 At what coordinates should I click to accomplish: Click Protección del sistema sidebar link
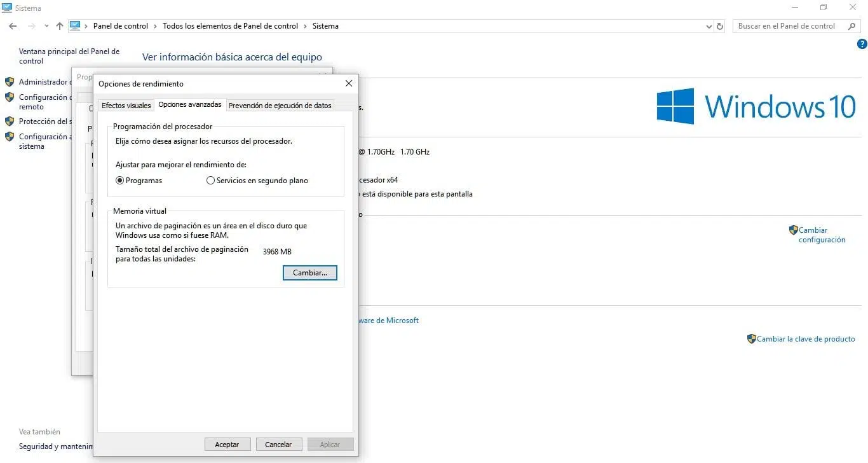pos(45,121)
